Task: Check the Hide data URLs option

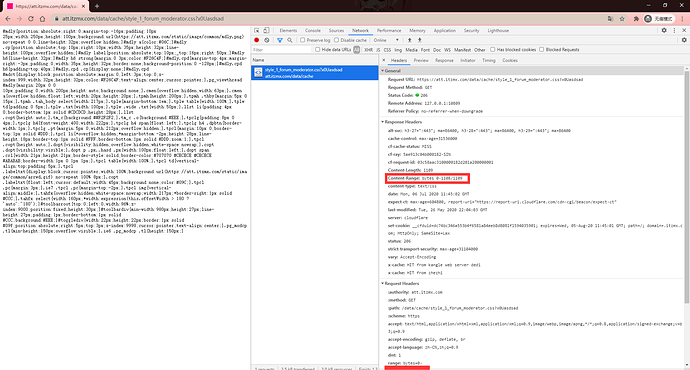Action: 317,50
